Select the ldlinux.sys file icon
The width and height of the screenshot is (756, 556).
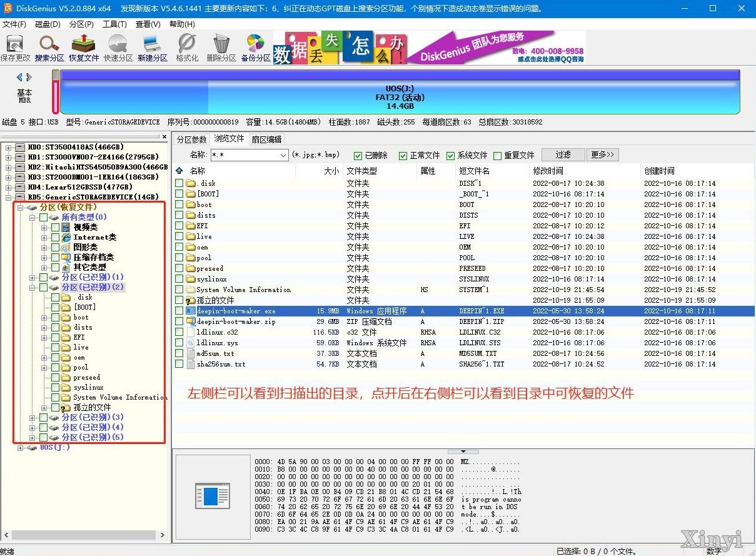click(191, 343)
